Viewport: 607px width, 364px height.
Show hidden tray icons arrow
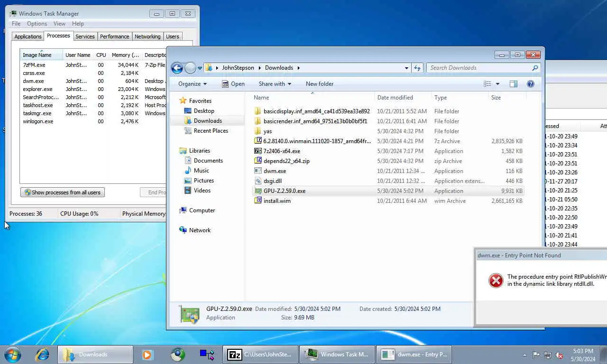(x=524, y=355)
